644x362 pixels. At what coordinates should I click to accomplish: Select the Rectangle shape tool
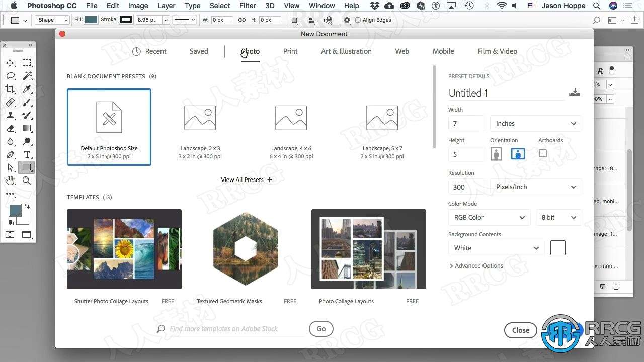[x=27, y=167]
